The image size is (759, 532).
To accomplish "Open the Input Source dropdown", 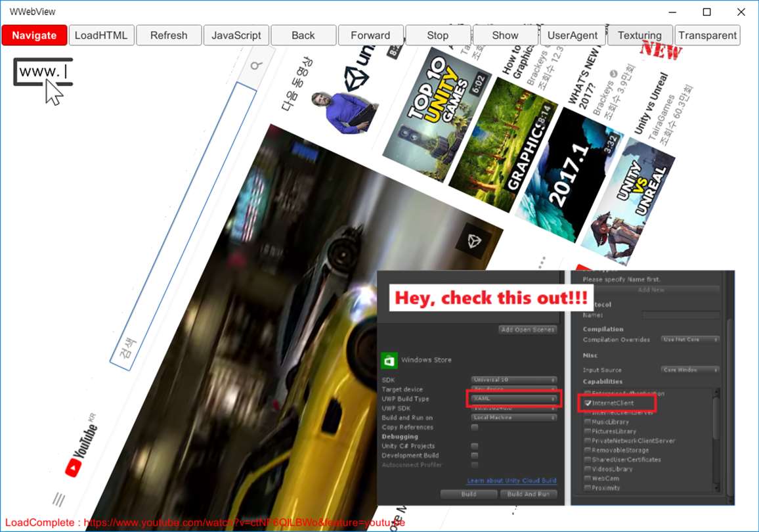I will click(x=690, y=369).
